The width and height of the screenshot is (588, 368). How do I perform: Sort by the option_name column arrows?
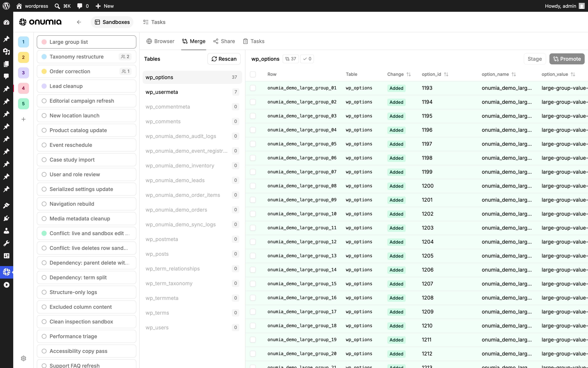point(514,74)
